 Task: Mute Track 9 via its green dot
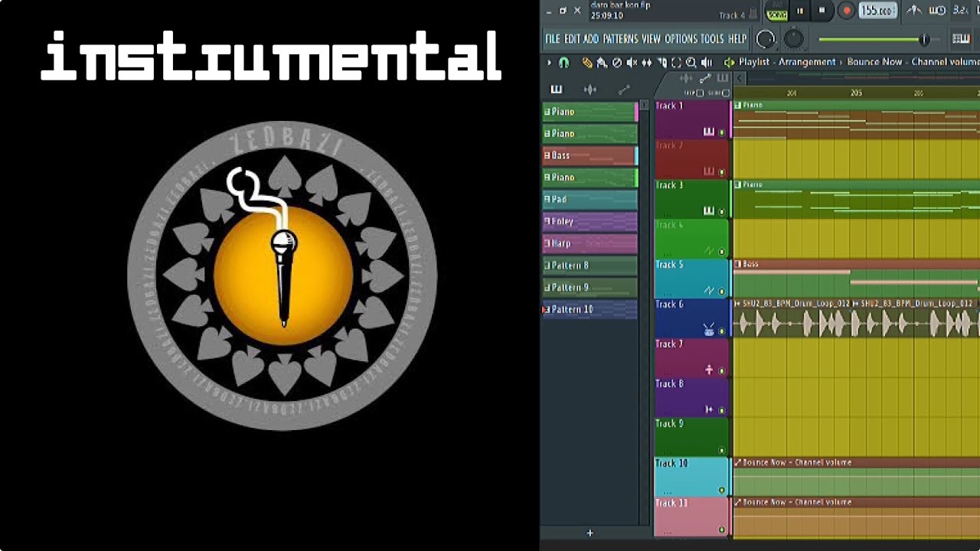coord(722,451)
